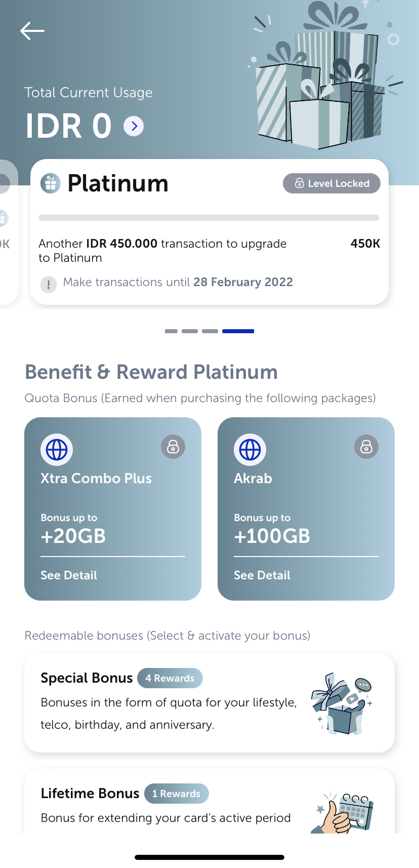Tap the back arrow icon

point(32,31)
